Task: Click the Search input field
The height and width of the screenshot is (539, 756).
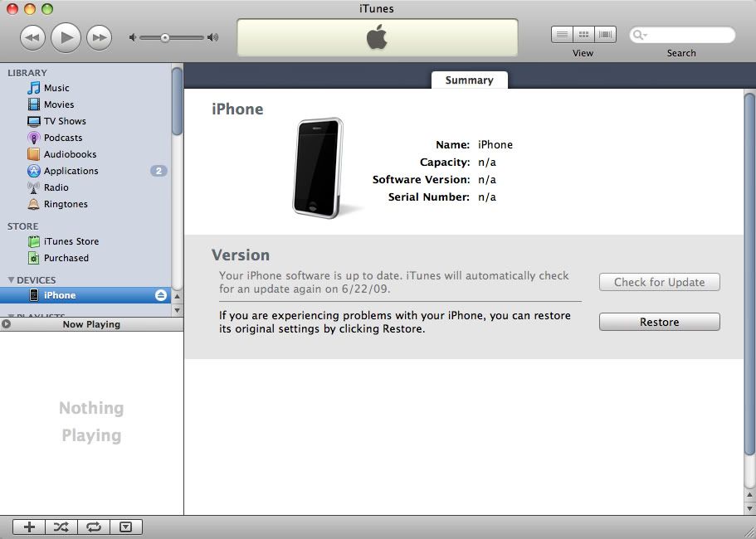Action: tap(682, 35)
